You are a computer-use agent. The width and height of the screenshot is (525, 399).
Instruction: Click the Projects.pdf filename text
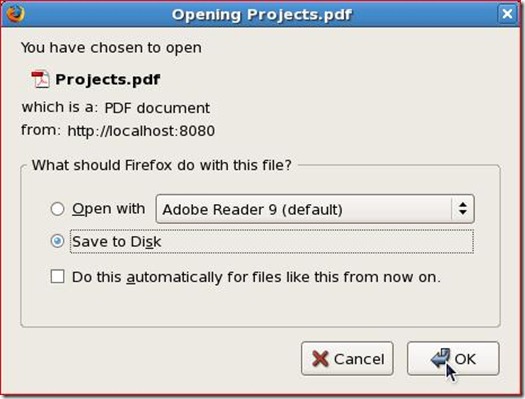click(x=107, y=80)
